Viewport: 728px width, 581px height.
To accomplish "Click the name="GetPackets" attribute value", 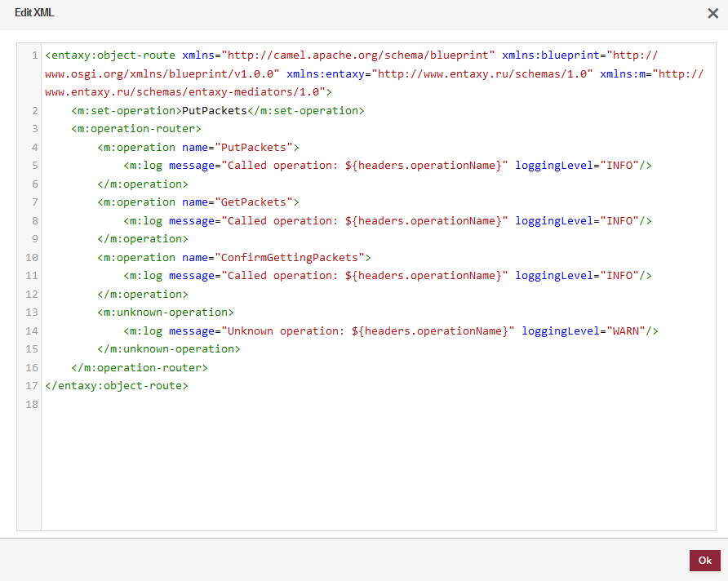I will pos(254,202).
